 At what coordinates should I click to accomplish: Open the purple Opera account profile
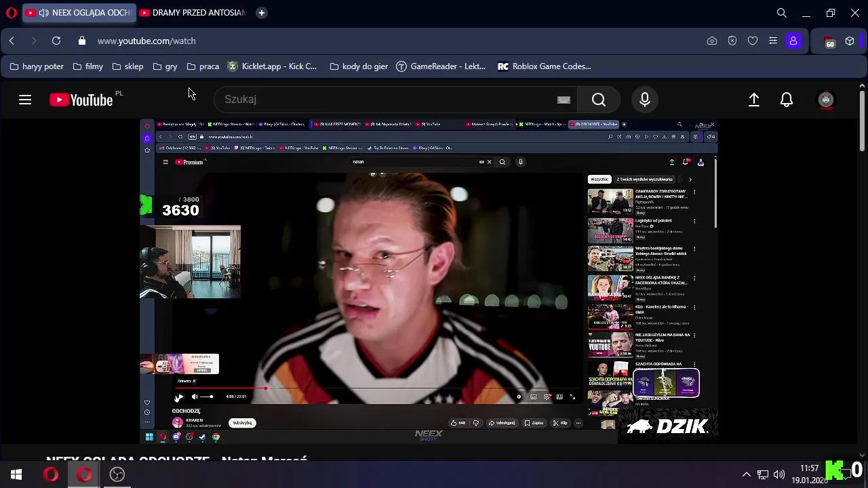(793, 41)
